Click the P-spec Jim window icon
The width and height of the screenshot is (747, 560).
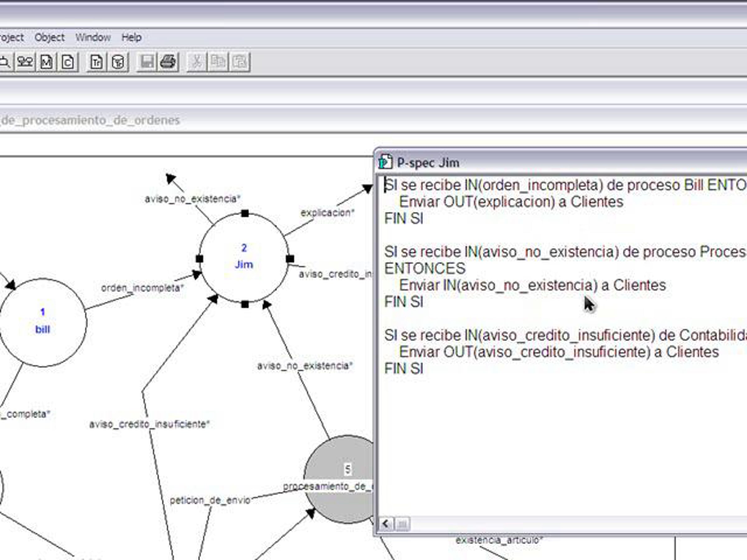click(x=385, y=162)
